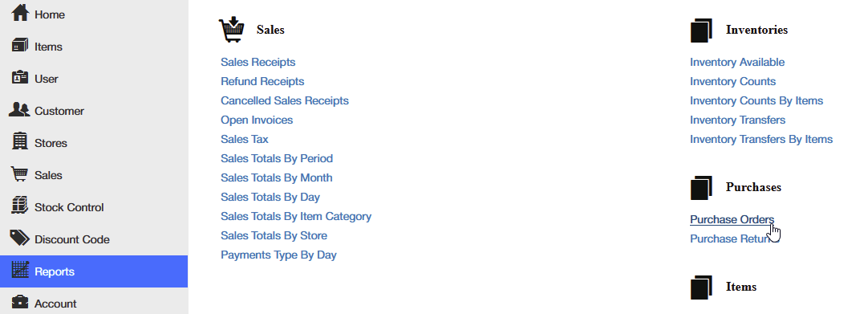Open the Sales Receipts report
Screen dimensions: 868x314
tap(258, 62)
